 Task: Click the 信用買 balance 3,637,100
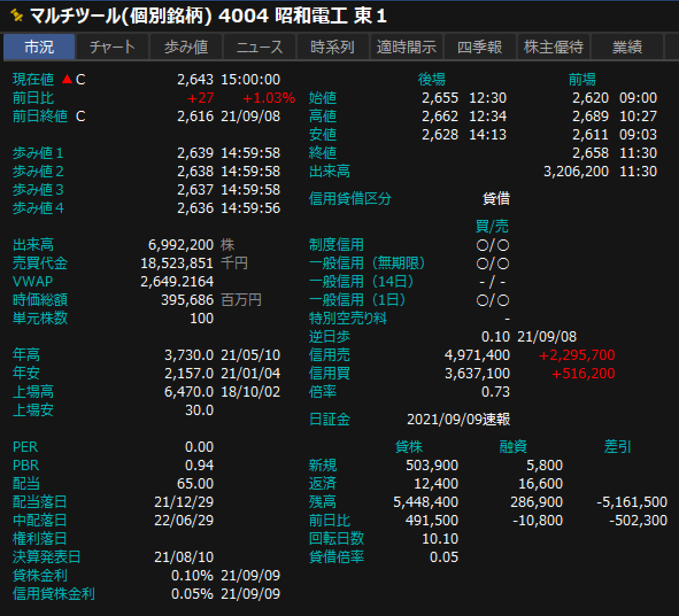pyautogui.click(x=477, y=373)
